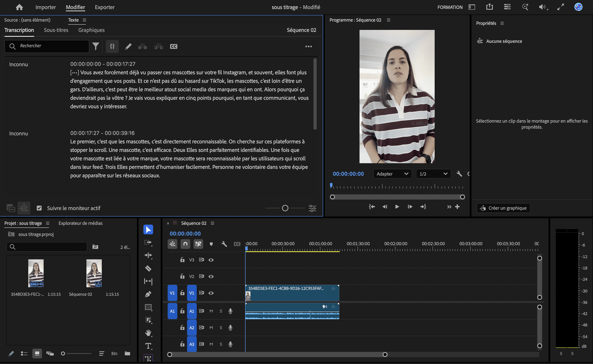Open timeline display settings wrench
Image resolution: width=593 pixels, height=364 pixels.
tap(224, 244)
